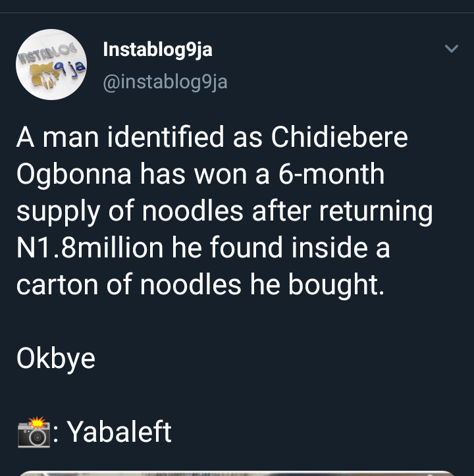Click the N1.8million amount text

90,248
